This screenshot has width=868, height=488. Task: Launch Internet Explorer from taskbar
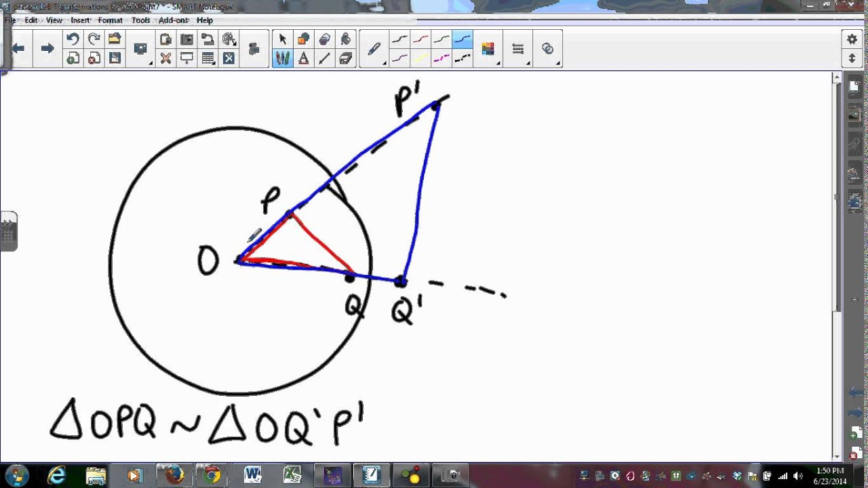(57, 475)
